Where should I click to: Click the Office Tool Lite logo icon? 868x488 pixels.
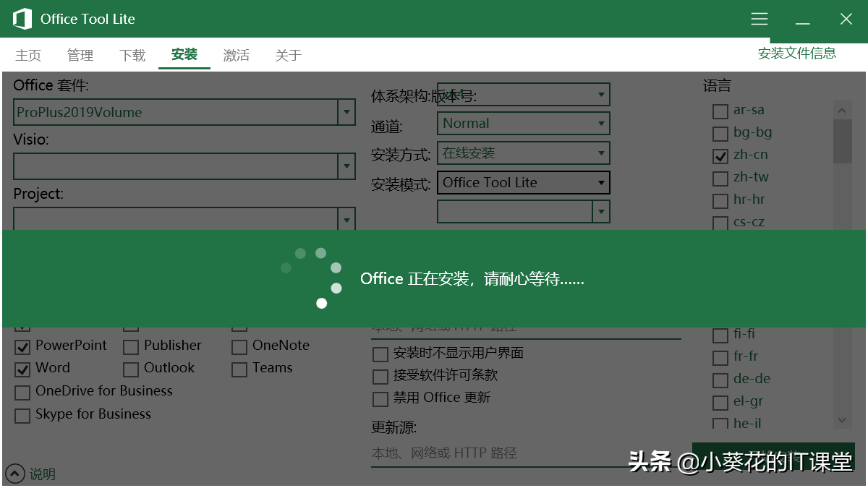pos(22,19)
